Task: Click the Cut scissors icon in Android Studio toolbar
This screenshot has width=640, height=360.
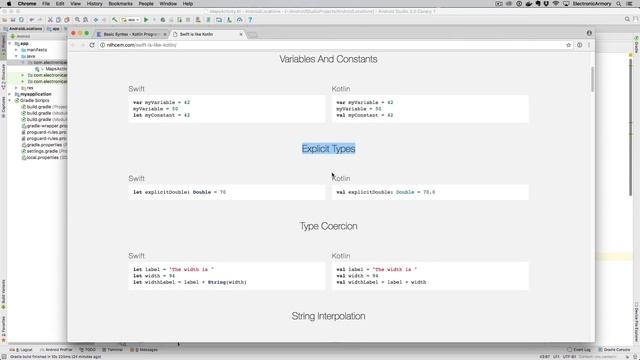Action: click(50, 20)
